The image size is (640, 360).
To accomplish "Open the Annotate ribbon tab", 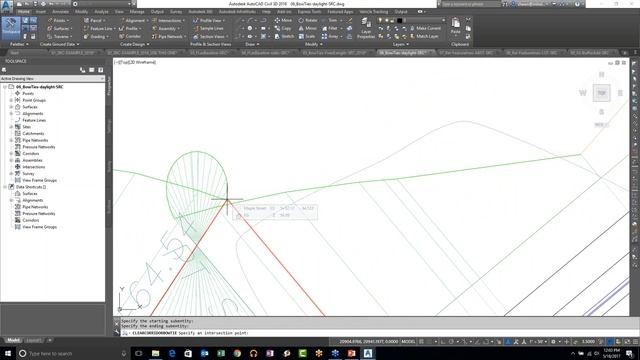I will coord(60,12).
